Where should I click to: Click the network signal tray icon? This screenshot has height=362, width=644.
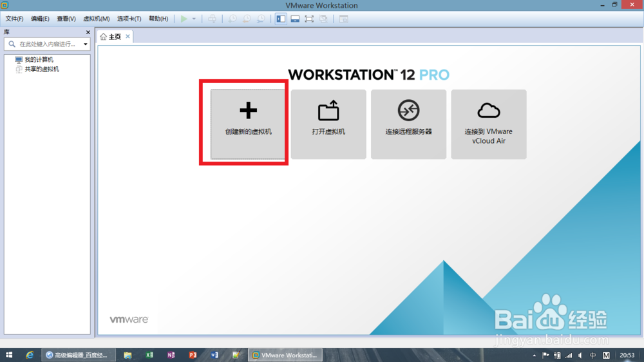569,356
